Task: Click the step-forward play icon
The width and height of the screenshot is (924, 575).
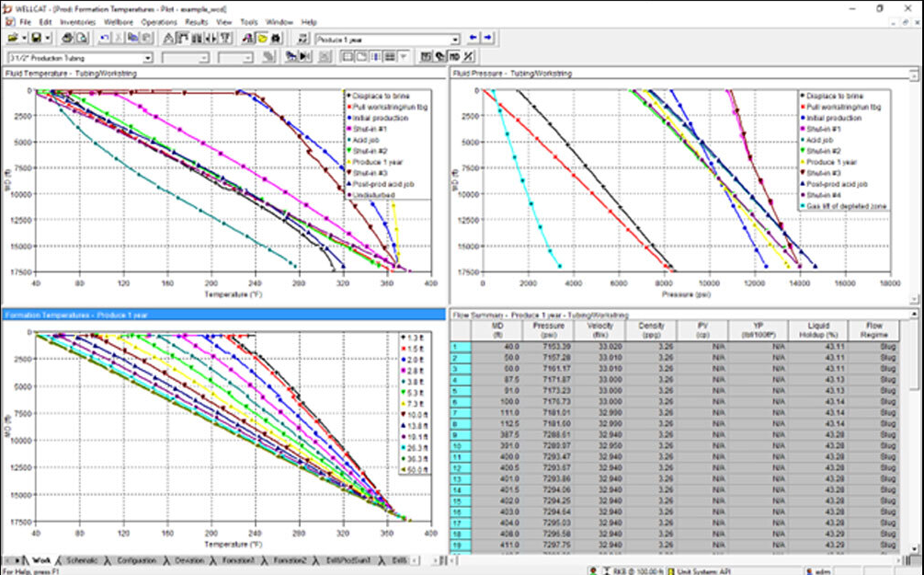Action: (304, 57)
